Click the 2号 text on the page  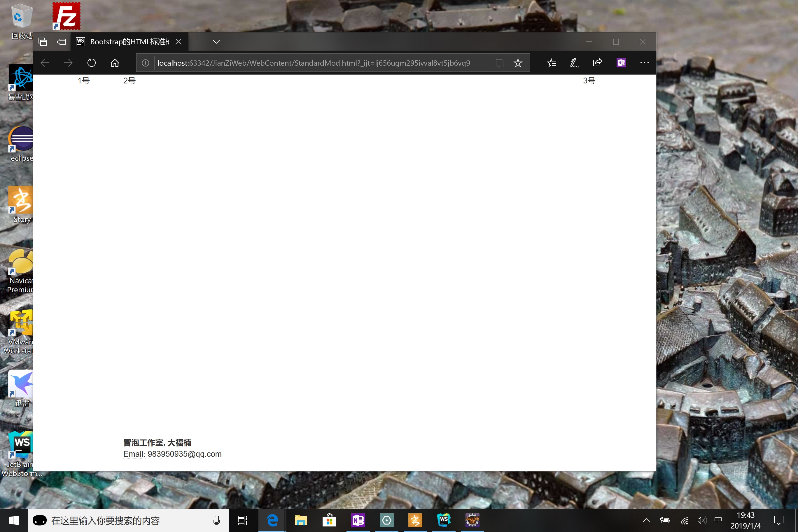129,81
